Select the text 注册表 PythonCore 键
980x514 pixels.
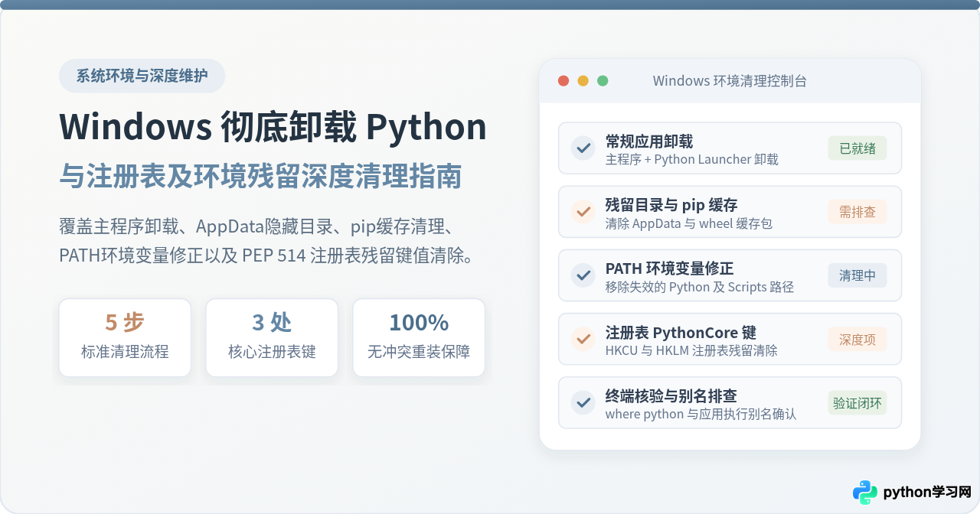(x=681, y=333)
